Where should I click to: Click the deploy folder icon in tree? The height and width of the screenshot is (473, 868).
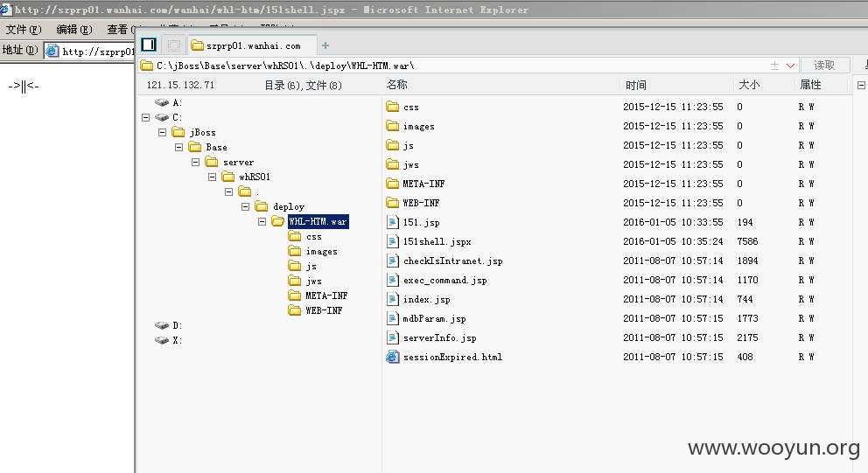[262, 206]
